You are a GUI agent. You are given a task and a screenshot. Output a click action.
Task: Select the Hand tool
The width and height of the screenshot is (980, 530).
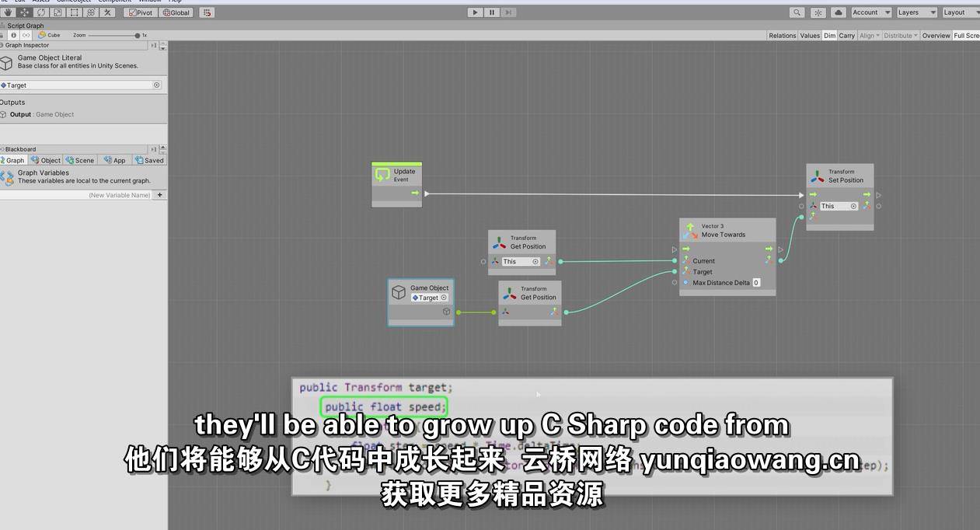pyautogui.click(x=8, y=12)
